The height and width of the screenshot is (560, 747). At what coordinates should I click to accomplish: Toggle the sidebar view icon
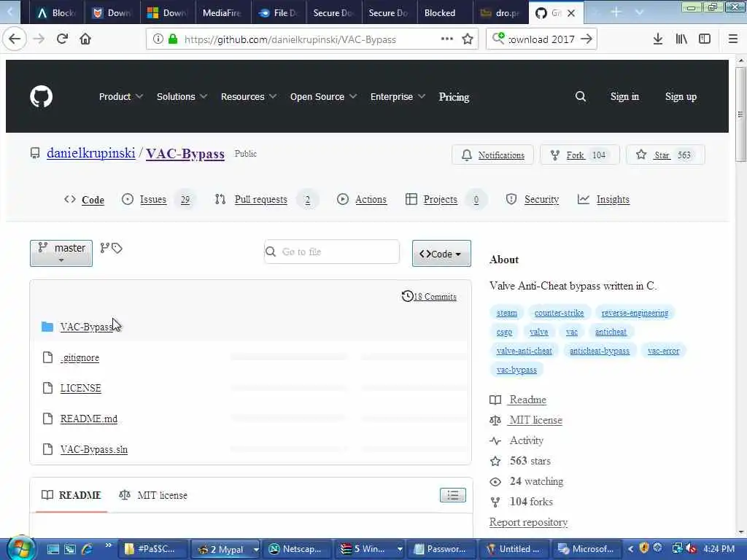point(705,39)
